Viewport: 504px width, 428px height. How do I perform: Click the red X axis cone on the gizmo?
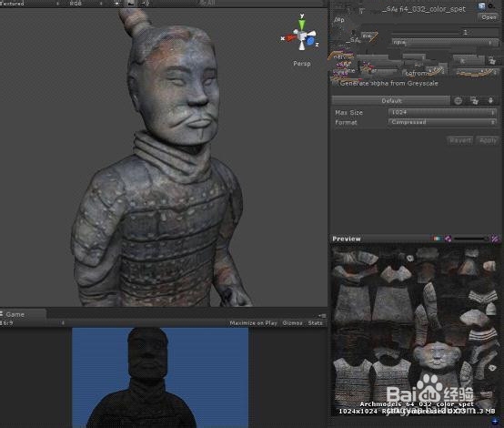291,38
